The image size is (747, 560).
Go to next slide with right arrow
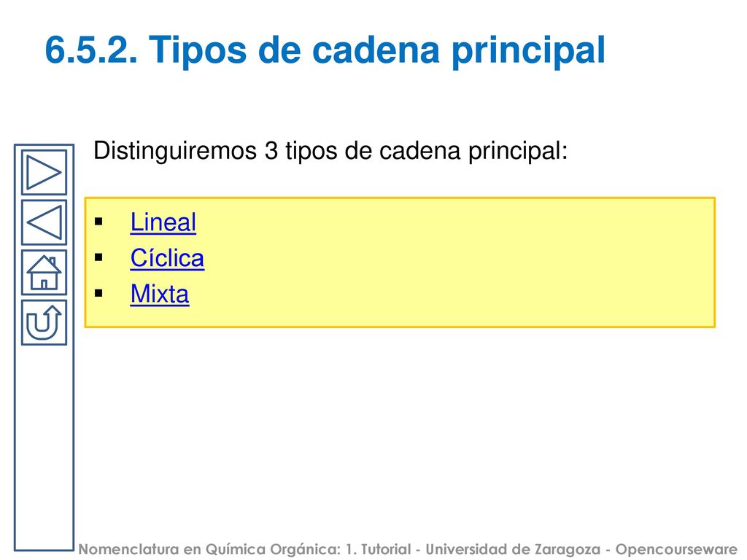pyautogui.click(x=44, y=172)
